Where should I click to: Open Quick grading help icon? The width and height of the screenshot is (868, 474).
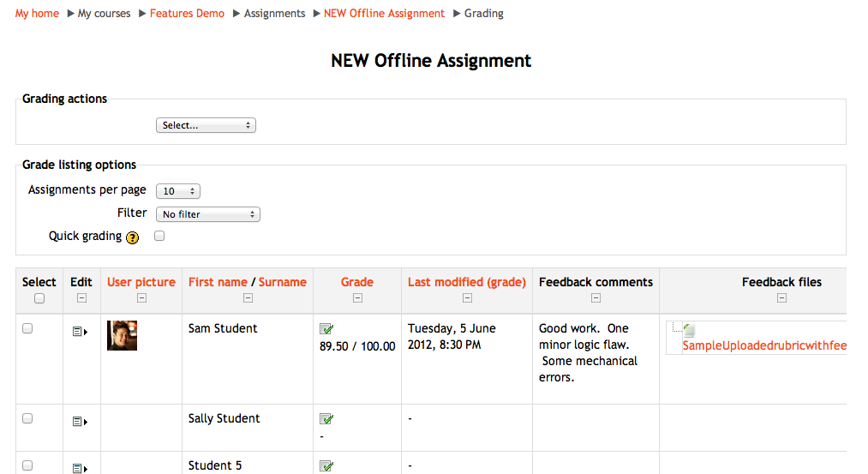[x=132, y=237]
